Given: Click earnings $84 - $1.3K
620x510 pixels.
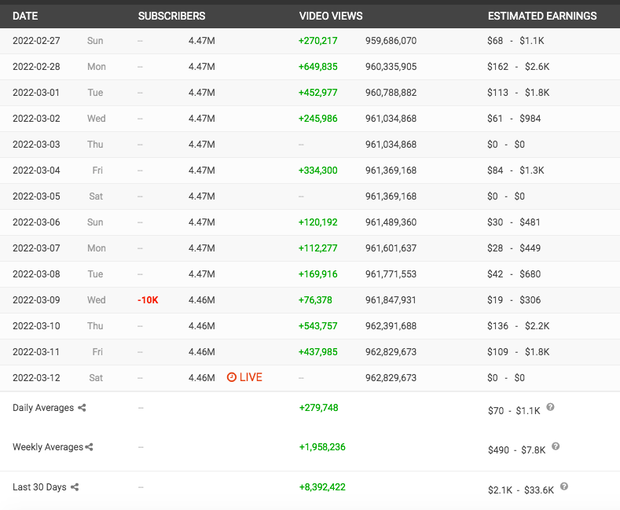Looking at the screenshot, I should [x=516, y=170].
